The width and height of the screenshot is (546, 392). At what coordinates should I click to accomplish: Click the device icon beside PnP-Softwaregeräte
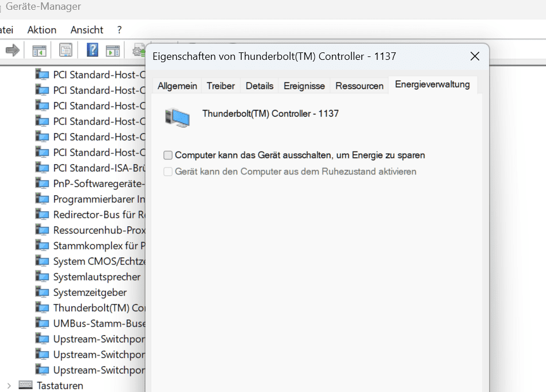(42, 183)
